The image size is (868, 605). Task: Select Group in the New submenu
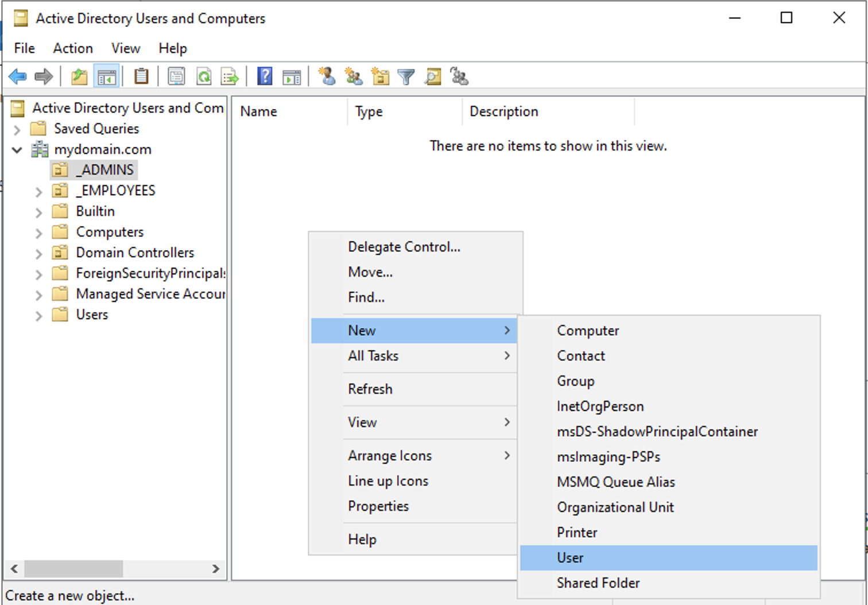point(669,381)
